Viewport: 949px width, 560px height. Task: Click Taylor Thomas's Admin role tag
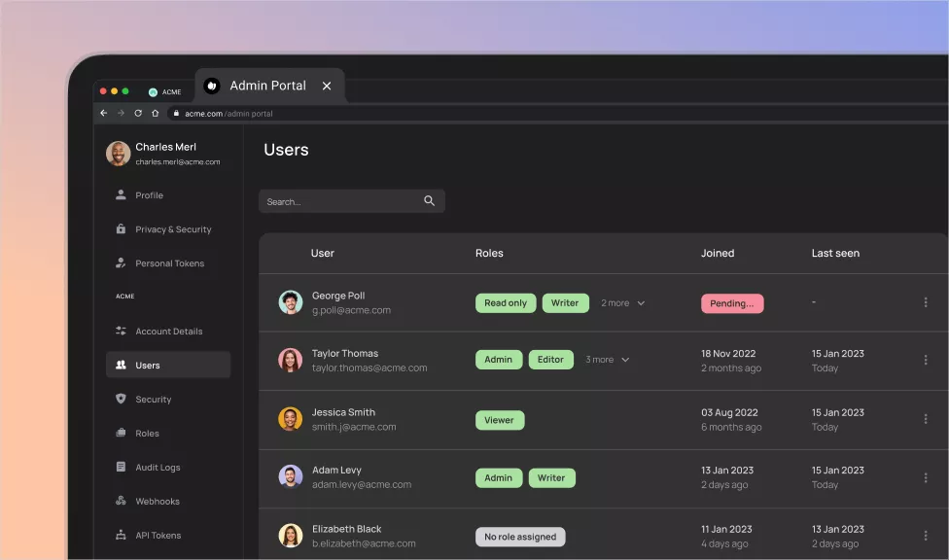499,360
